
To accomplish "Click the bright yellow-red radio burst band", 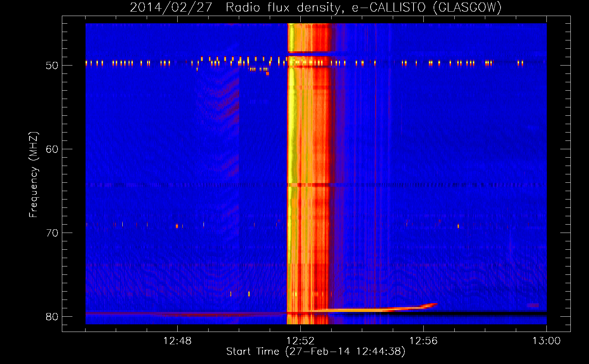I will 309,174.
